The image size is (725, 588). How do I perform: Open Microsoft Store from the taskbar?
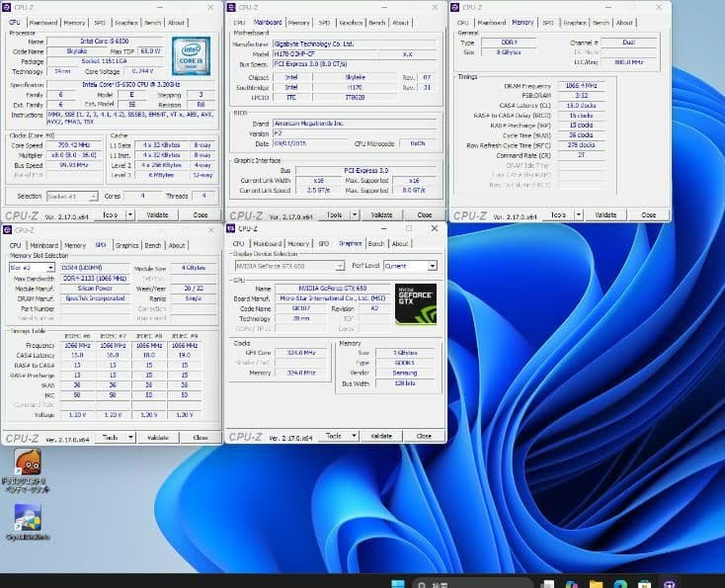coord(645,584)
